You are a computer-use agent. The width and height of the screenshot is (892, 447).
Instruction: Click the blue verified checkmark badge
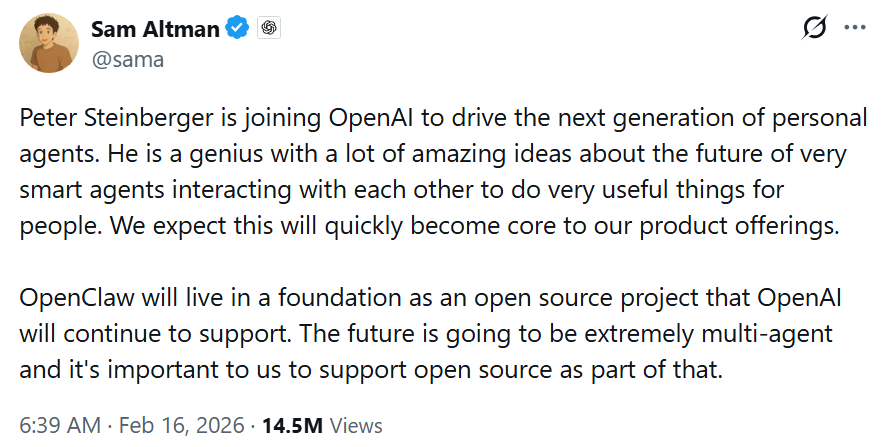point(237,29)
